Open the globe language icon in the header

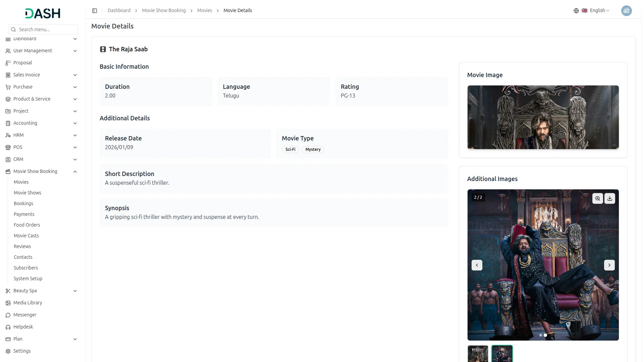[576, 10]
